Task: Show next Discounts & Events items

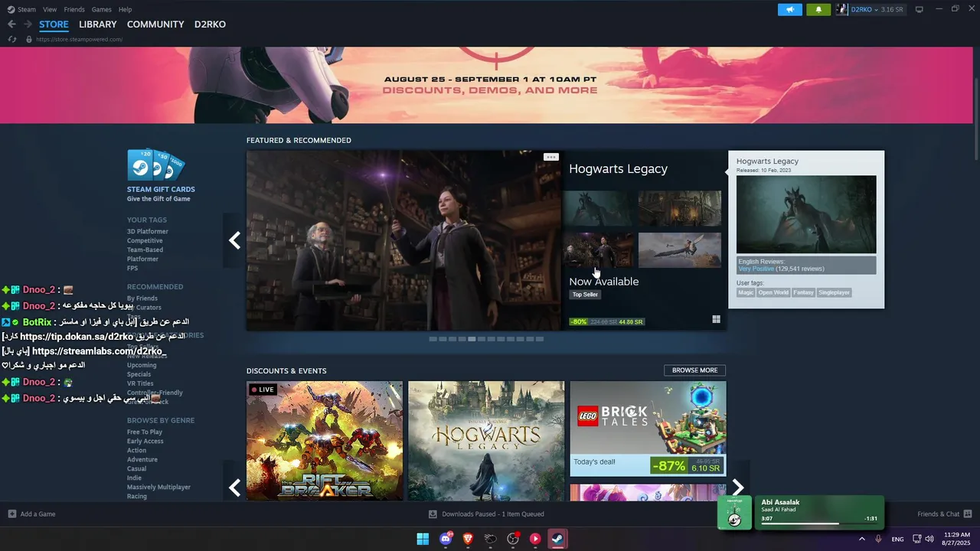Action: [738, 487]
